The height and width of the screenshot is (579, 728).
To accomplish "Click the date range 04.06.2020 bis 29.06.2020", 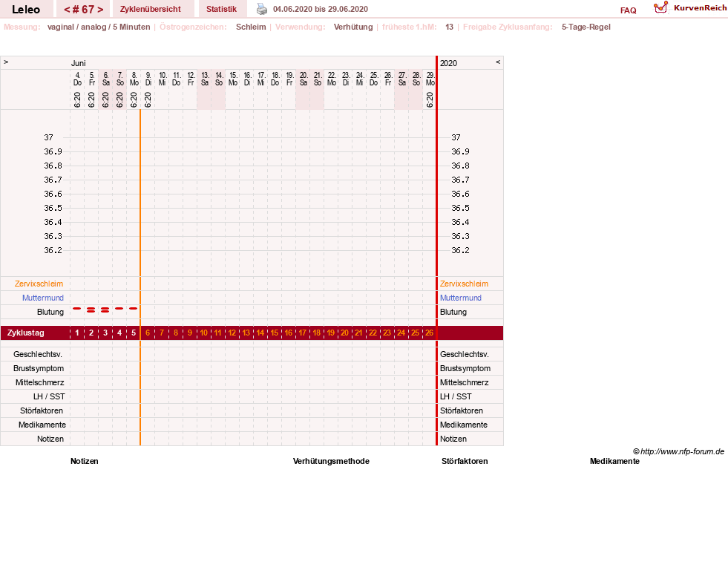I will (321, 9).
